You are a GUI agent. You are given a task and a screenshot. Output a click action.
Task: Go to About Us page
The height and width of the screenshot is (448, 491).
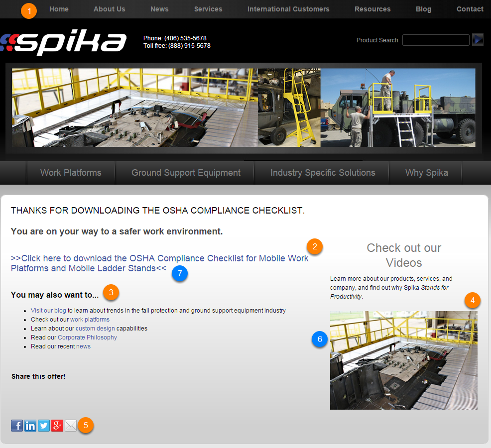(x=109, y=9)
